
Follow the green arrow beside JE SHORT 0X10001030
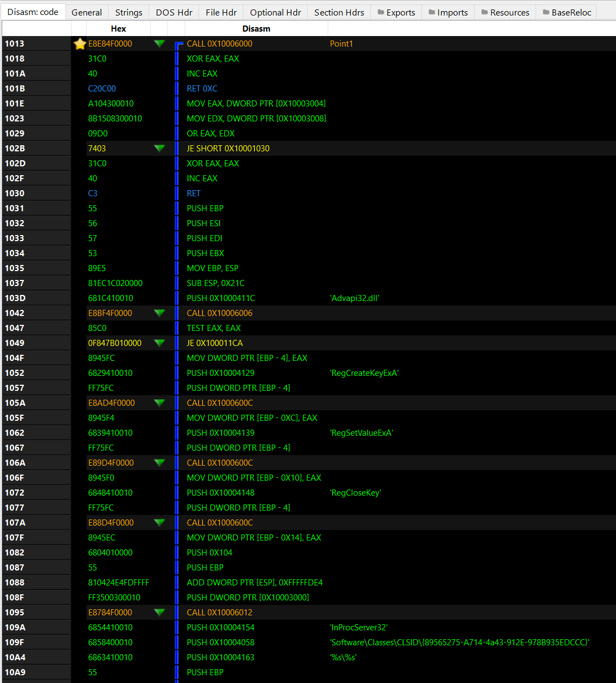pyautogui.click(x=160, y=149)
